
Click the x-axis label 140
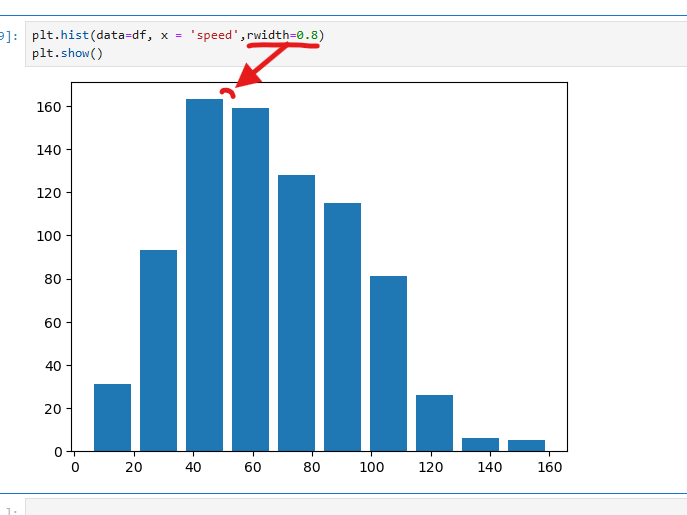pyautogui.click(x=490, y=467)
